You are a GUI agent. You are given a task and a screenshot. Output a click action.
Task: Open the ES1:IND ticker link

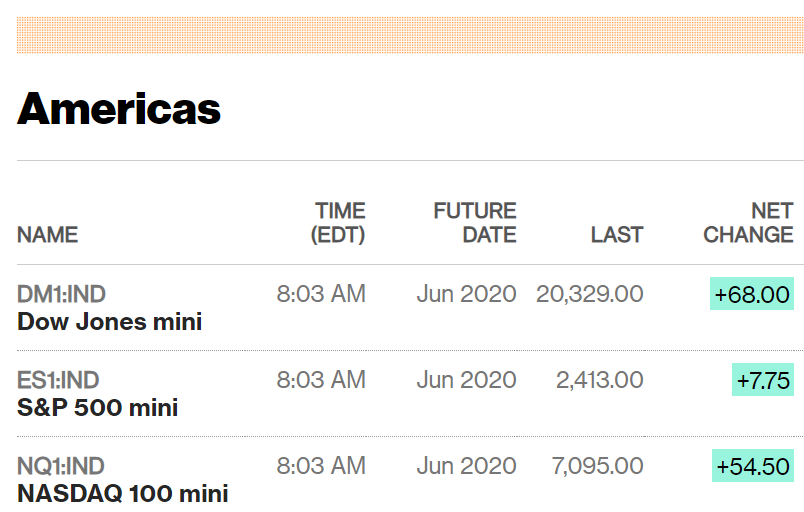[58, 380]
